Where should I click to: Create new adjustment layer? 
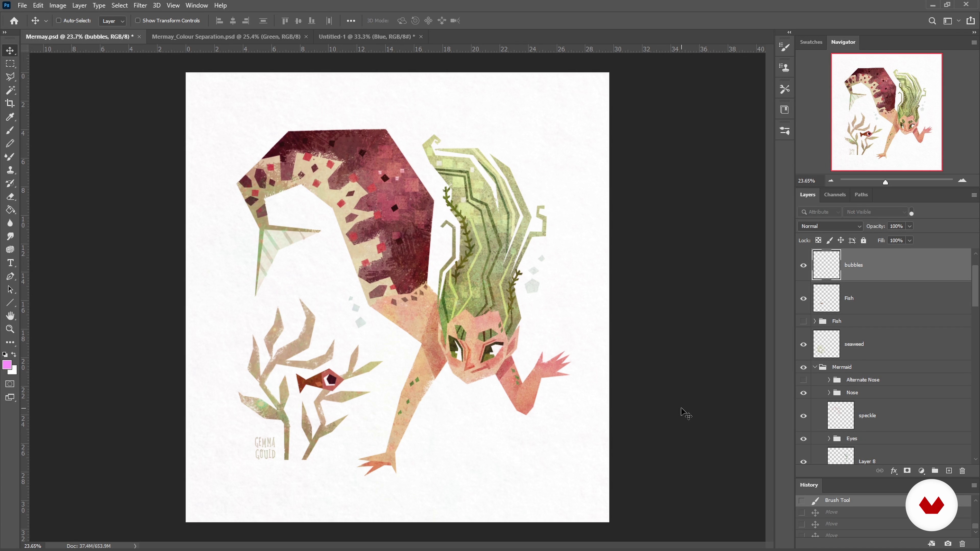click(x=921, y=471)
